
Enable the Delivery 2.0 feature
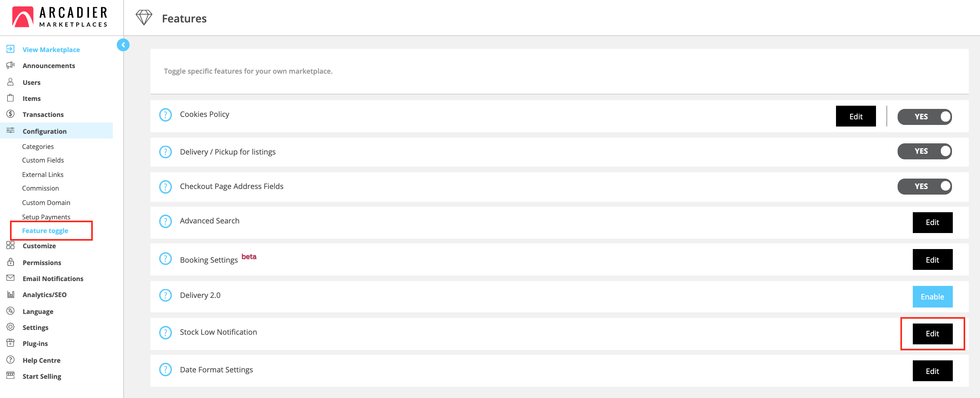tap(932, 297)
